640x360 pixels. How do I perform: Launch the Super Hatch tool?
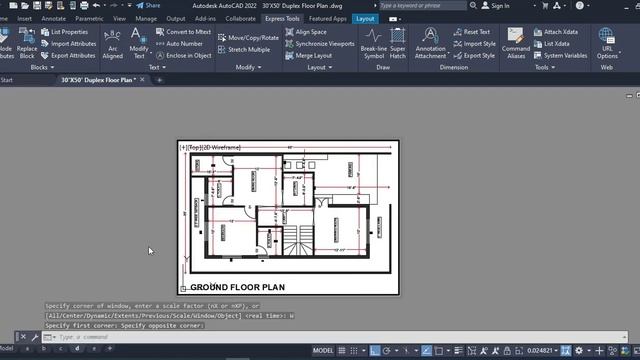pyautogui.click(x=398, y=43)
